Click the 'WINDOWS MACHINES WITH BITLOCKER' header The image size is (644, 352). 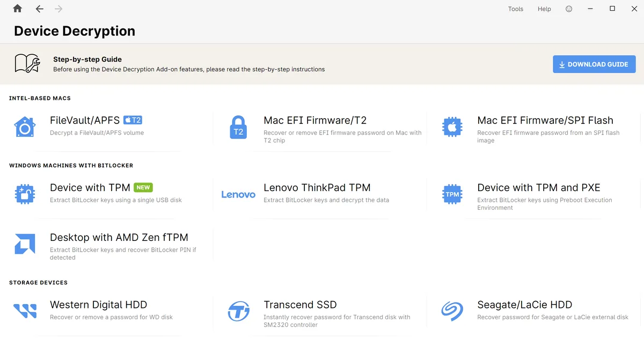[71, 165]
